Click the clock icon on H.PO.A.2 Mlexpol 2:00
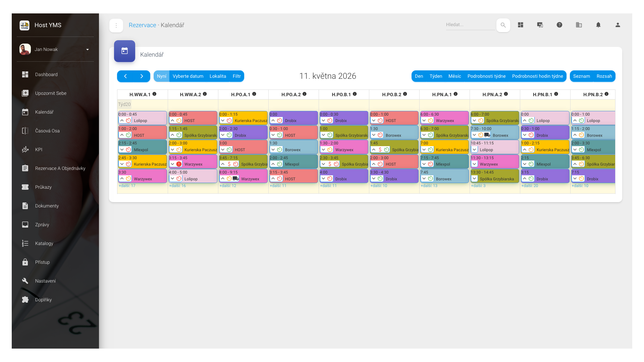Image resolution: width=644 pixels, height=362 pixels. pos(280,164)
